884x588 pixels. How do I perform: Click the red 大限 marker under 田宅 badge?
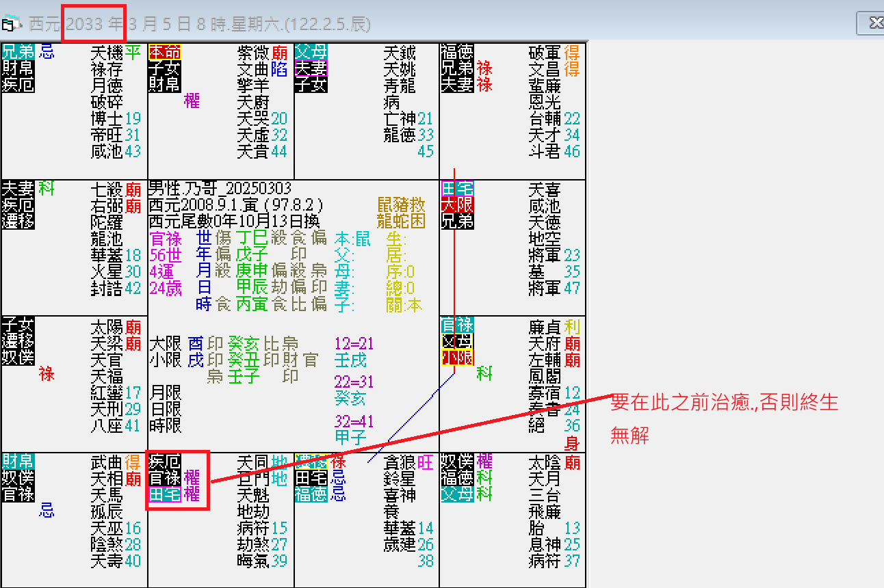point(457,202)
